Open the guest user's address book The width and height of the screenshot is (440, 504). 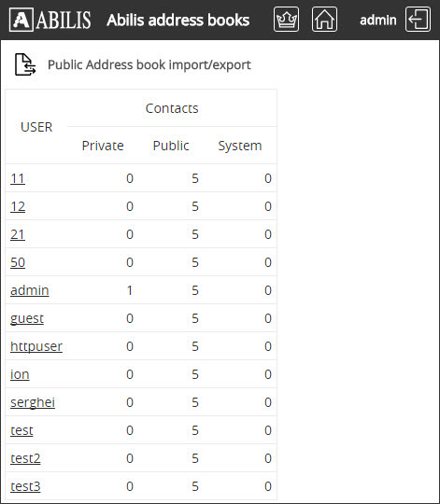tap(27, 318)
